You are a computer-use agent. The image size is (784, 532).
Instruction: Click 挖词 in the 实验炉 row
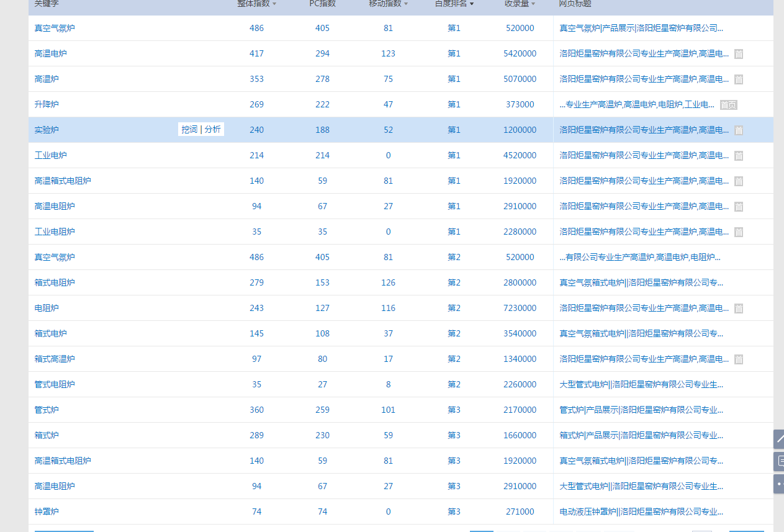pyautogui.click(x=189, y=129)
